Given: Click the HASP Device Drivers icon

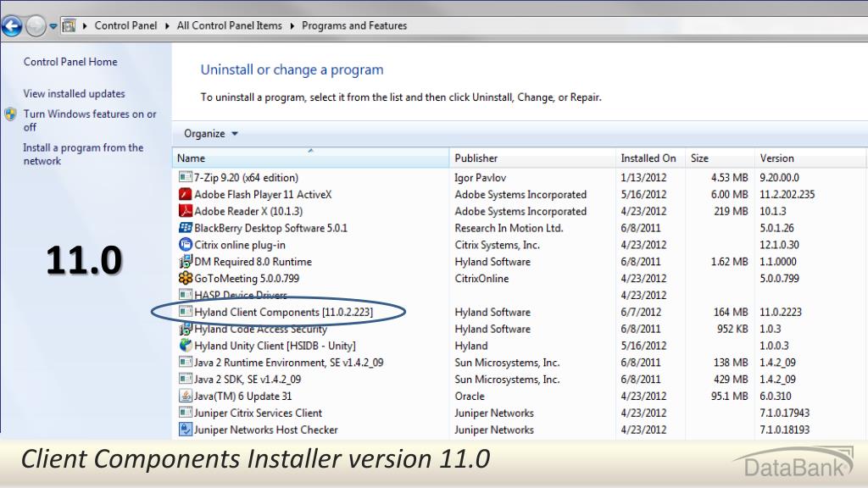Looking at the screenshot, I should click(x=186, y=295).
